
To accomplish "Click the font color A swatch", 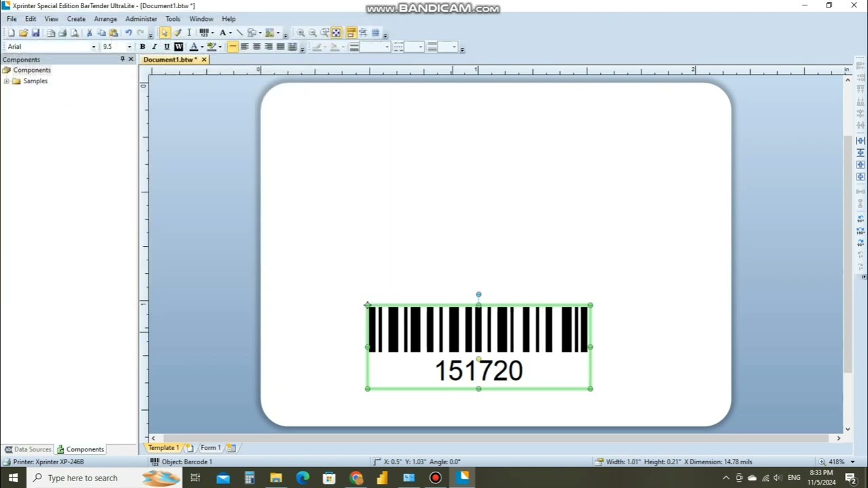I will (x=193, y=47).
